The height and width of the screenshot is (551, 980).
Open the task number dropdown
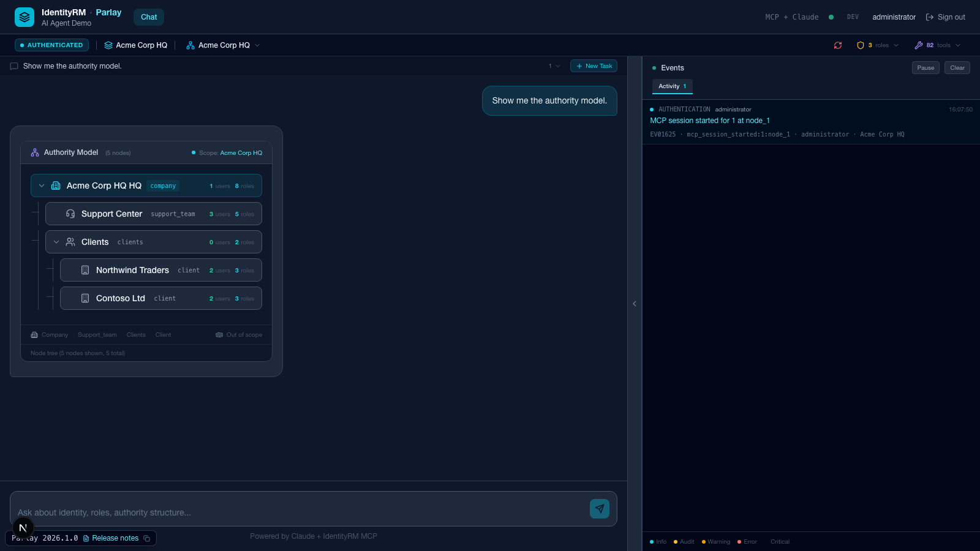554,66
